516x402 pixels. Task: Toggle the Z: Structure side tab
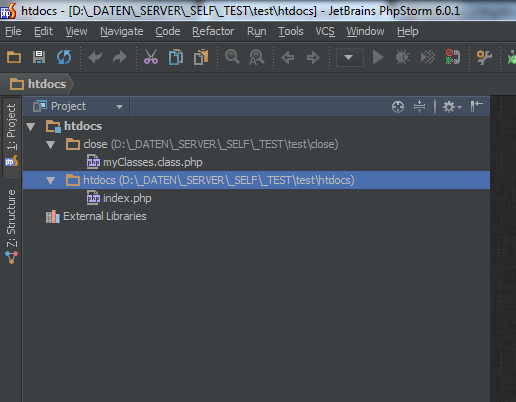[x=11, y=226]
